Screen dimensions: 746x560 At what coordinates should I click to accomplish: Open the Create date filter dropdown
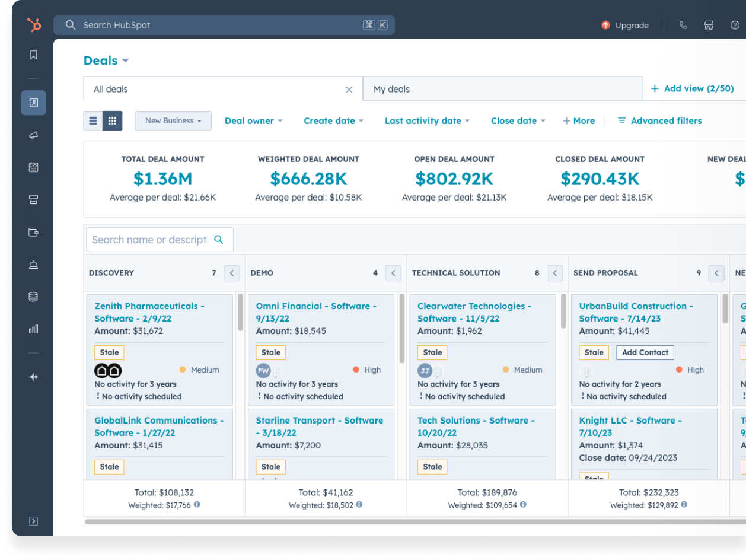tap(333, 121)
